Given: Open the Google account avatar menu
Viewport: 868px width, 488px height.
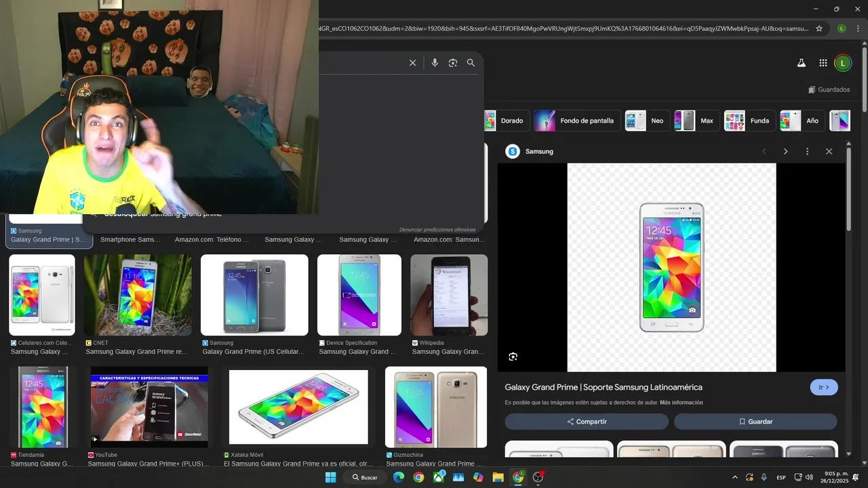Looking at the screenshot, I should click(x=842, y=63).
